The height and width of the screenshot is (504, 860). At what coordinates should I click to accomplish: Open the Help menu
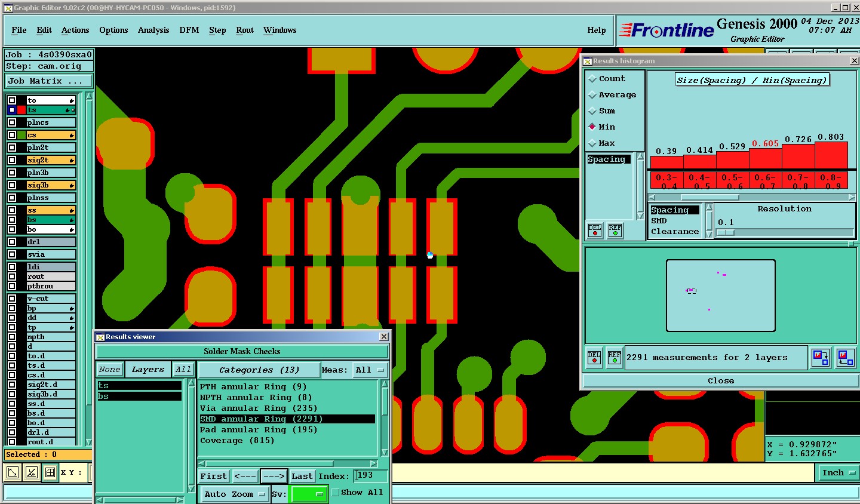[x=597, y=30]
